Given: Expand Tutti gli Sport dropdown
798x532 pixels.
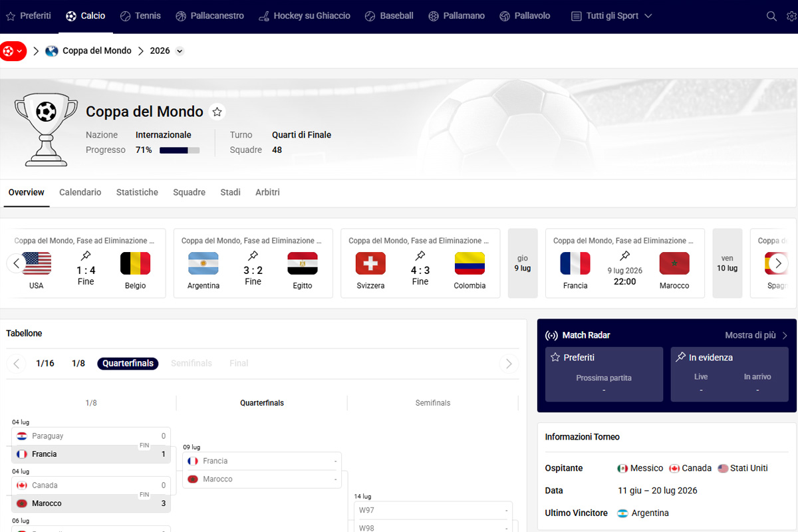Looking at the screenshot, I should pos(612,16).
